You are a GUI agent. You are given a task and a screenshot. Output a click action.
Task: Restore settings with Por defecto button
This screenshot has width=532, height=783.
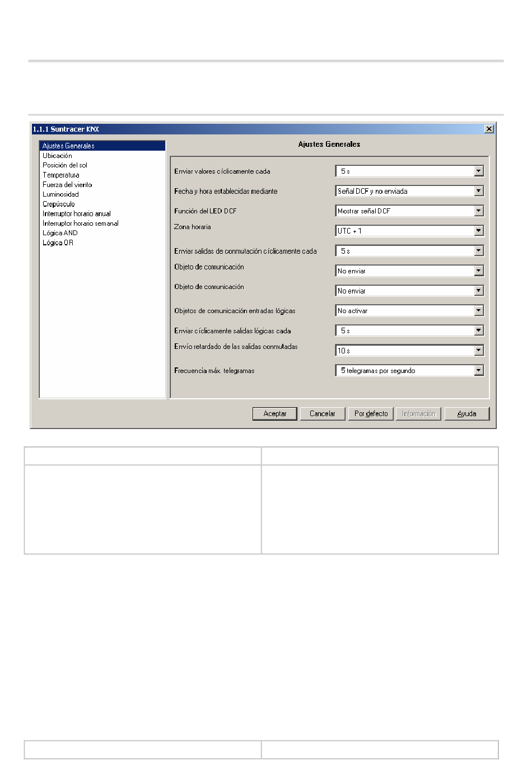click(371, 413)
